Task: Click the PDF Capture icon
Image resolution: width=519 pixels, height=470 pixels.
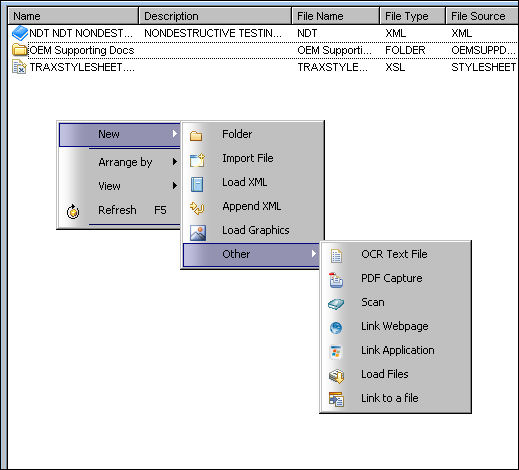Action: [336, 280]
